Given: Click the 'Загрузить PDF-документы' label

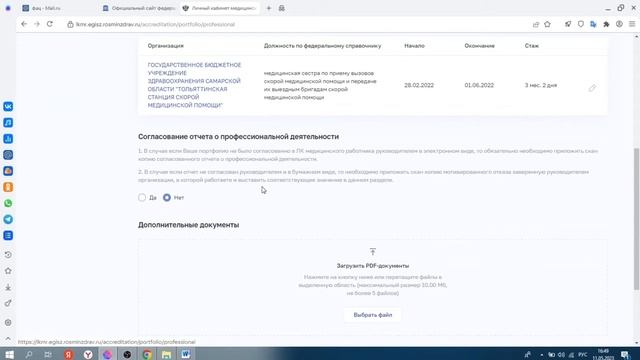Looking at the screenshot, I should coord(373,266).
